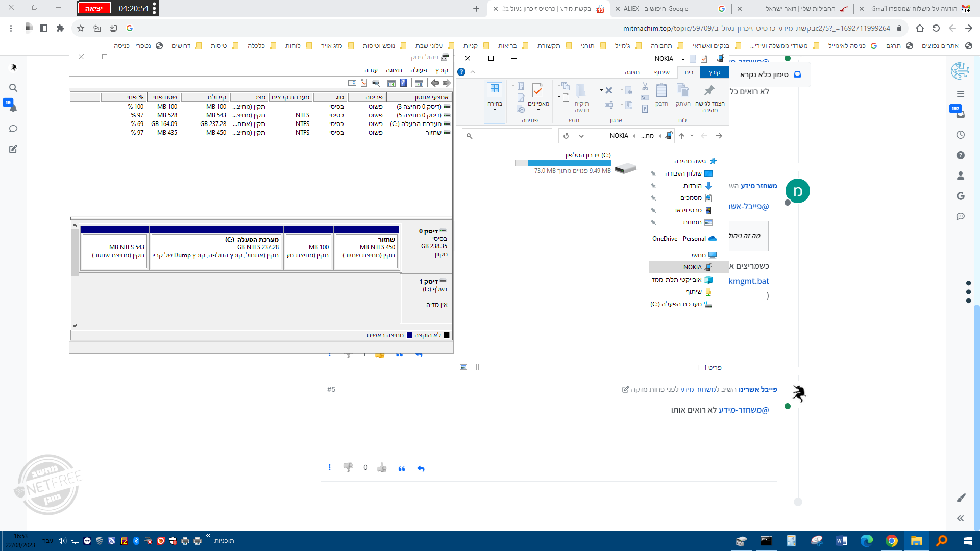
Task: Click the up-arrow navigation button in File Explorer
Action: (x=681, y=136)
